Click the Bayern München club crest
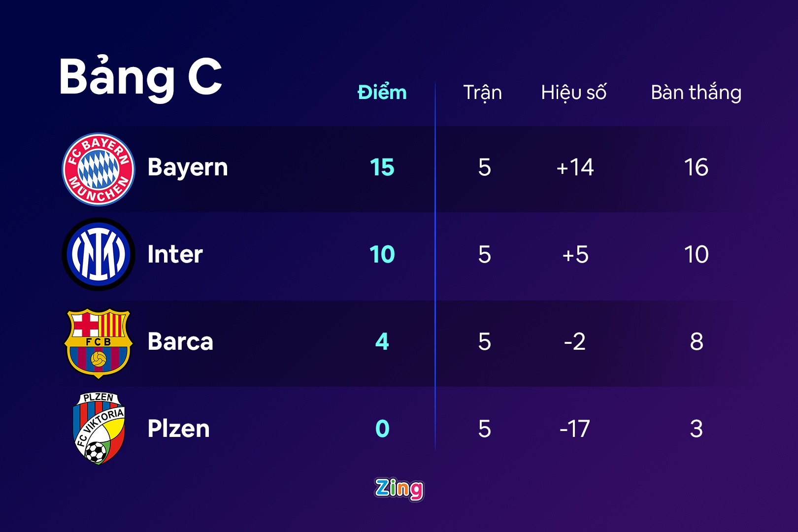The height and width of the screenshot is (532, 798). click(99, 169)
